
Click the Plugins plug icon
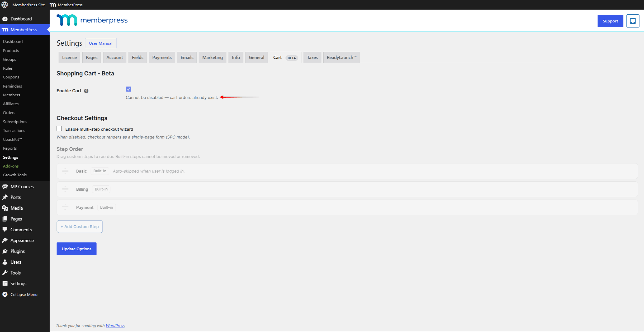pyautogui.click(x=5, y=251)
